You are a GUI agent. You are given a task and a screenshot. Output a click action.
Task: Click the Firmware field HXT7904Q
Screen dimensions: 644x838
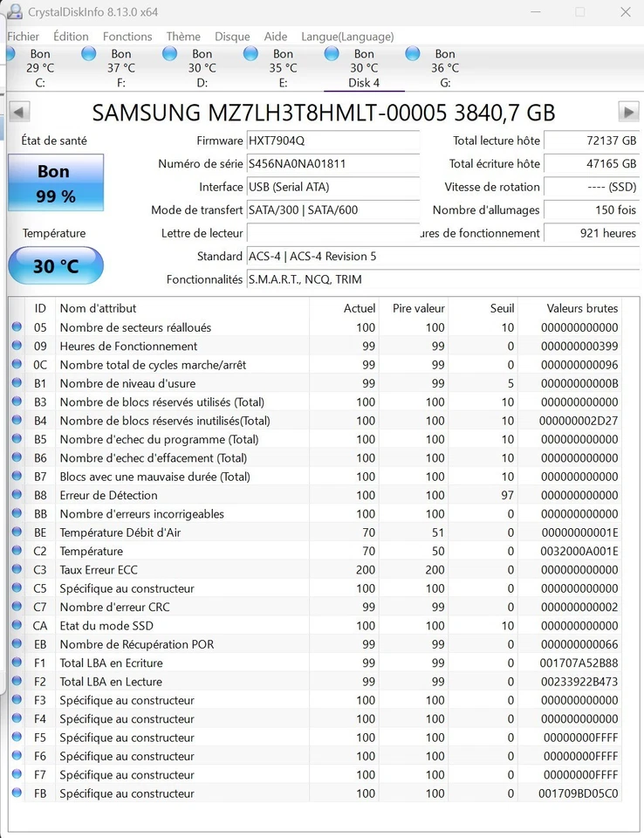pos(333,141)
